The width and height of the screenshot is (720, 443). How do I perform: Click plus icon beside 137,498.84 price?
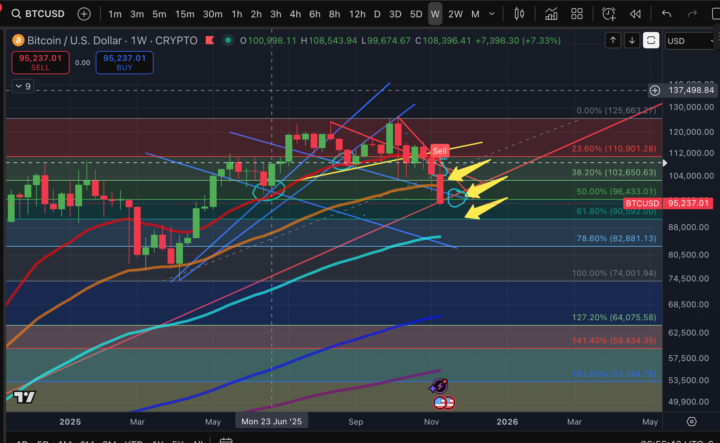(655, 90)
